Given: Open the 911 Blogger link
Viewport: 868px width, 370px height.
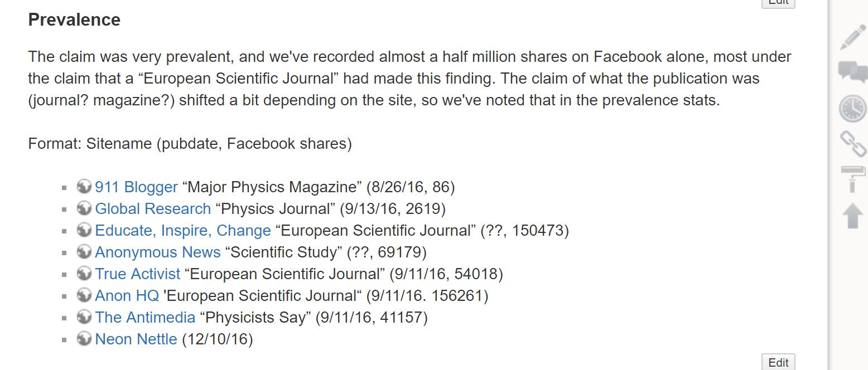Looking at the screenshot, I should [136, 187].
